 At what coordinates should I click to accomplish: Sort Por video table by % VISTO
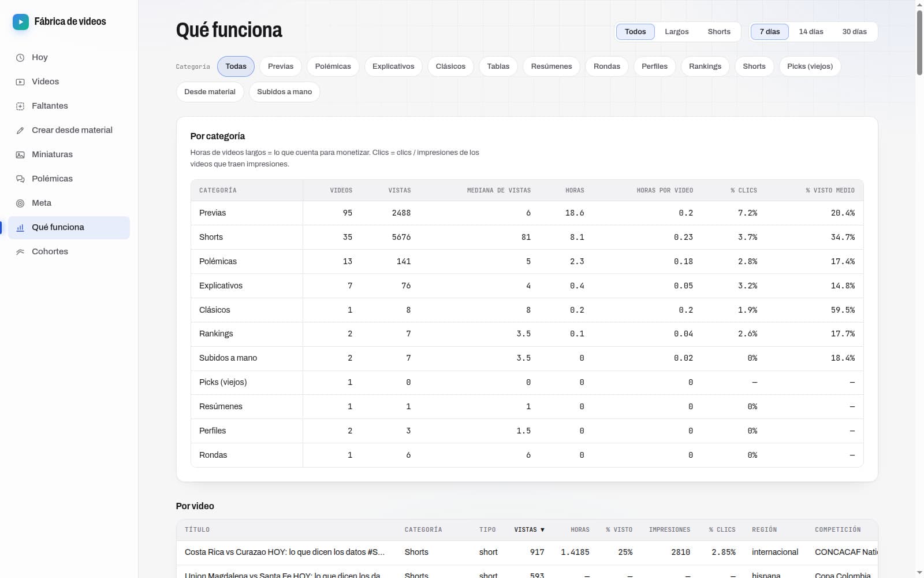coord(619,529)
